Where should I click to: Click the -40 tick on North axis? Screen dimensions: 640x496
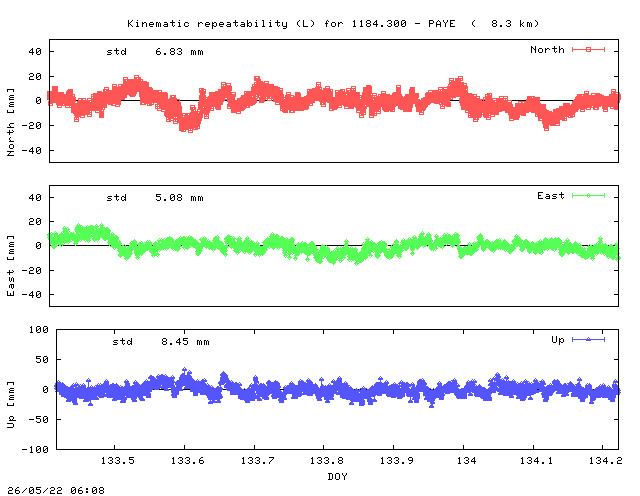coord(31,151)
